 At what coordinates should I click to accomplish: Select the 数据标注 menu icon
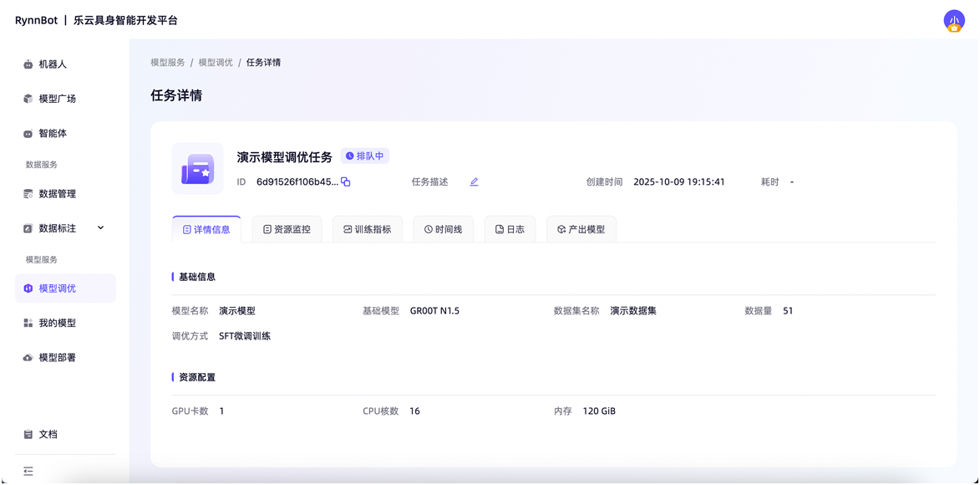tap(28, 228)
